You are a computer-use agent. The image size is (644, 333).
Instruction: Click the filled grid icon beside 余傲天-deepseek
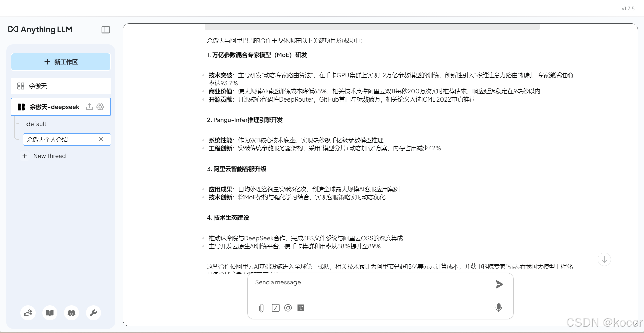21,107
